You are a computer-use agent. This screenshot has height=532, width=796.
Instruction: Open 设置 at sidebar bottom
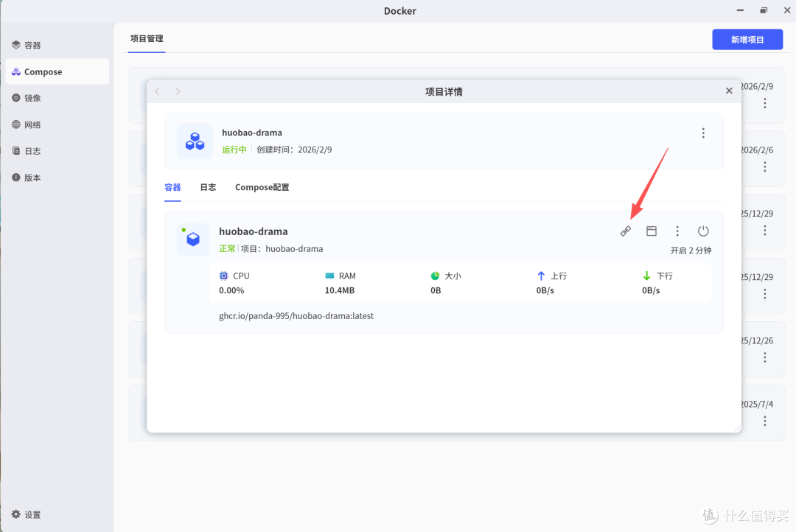[27, 514]
